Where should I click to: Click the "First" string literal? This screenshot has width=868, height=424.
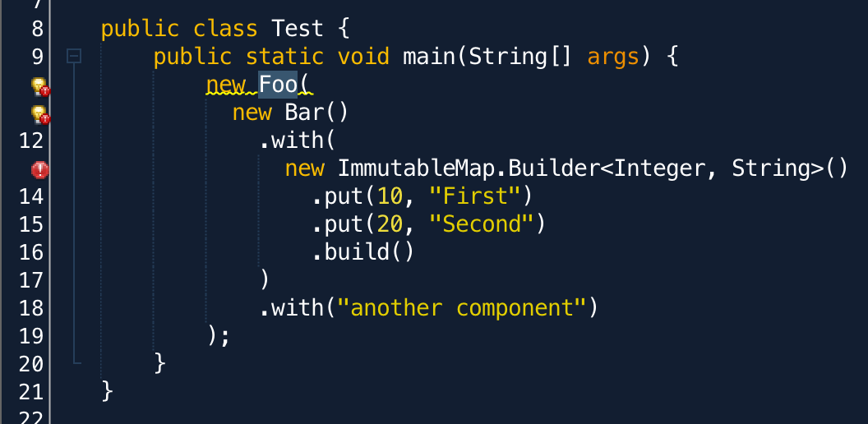click(x=476, y=196)
